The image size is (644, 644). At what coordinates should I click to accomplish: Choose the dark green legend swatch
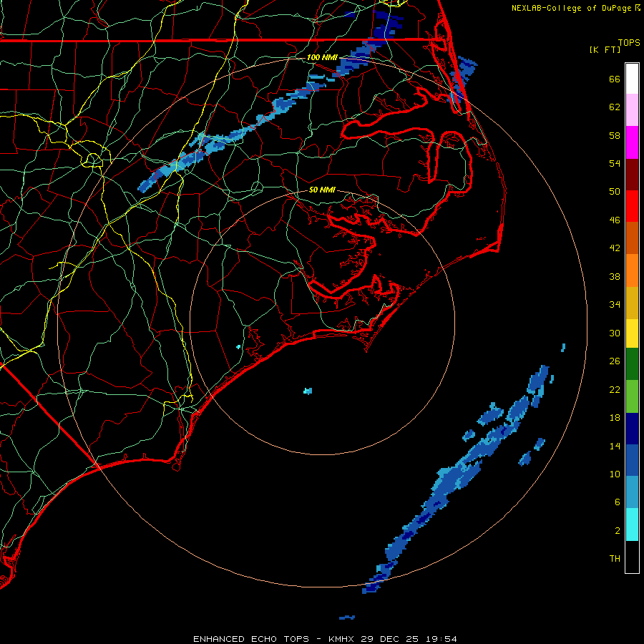click(x=632, y=364)
